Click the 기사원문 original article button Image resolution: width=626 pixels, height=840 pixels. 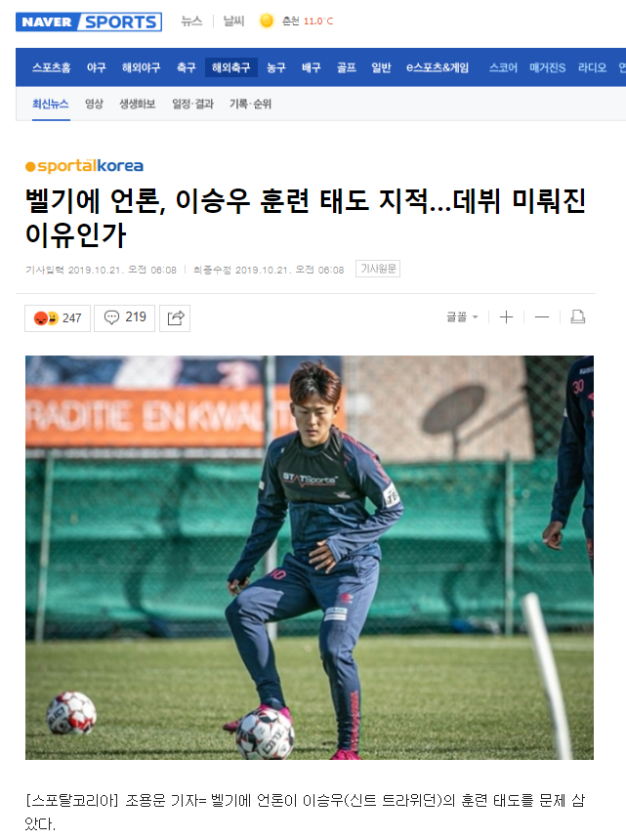tap(378, 269)
